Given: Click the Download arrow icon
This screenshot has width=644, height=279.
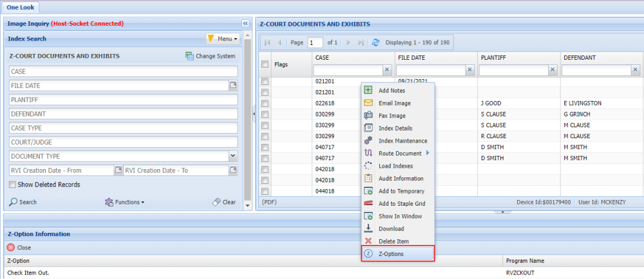Looking at the screenshot, I should pos(368,229).
